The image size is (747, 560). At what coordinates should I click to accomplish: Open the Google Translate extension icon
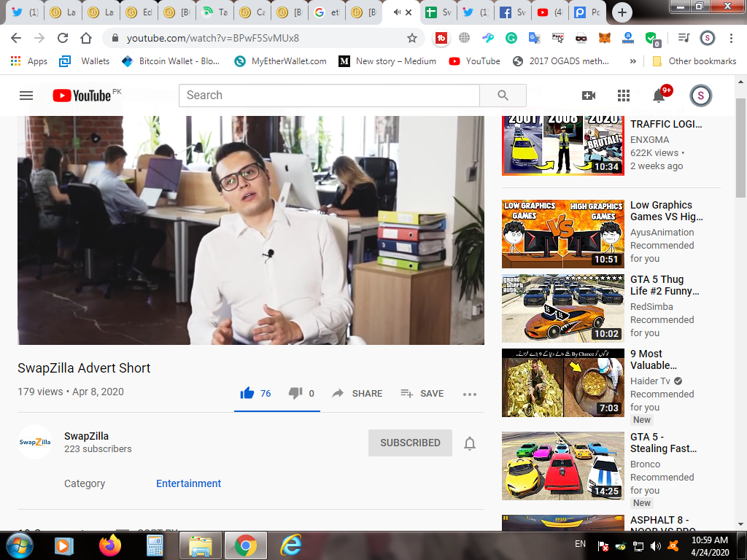(535, 38)
